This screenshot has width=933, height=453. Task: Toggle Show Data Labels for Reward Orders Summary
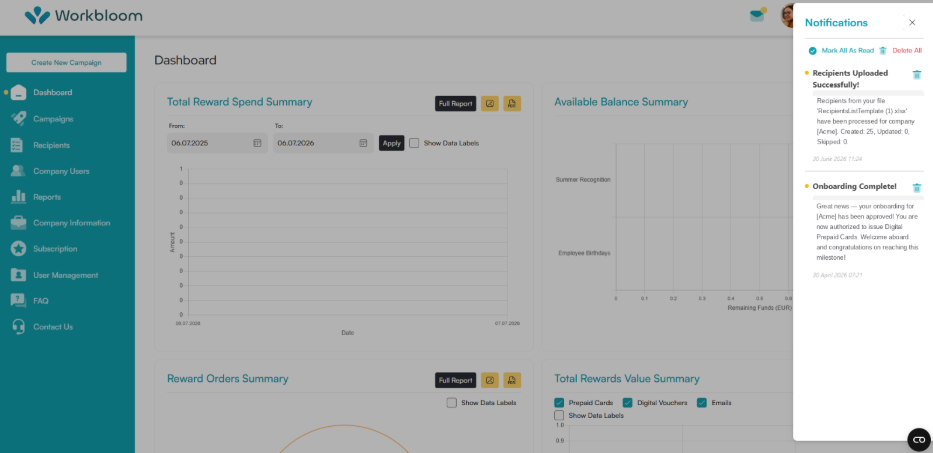click(452, 402)
